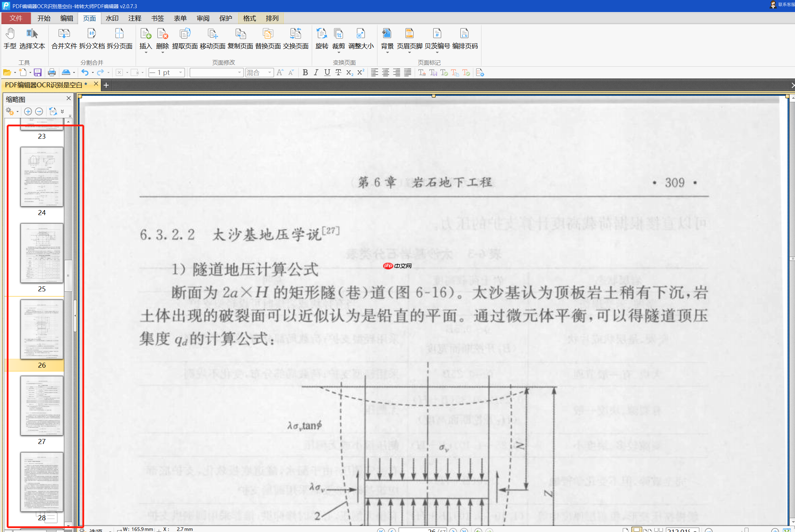Screen dimensions: 795x532
Task: Switch to the 开始 (Home) tab
Action: coord(44,18)
